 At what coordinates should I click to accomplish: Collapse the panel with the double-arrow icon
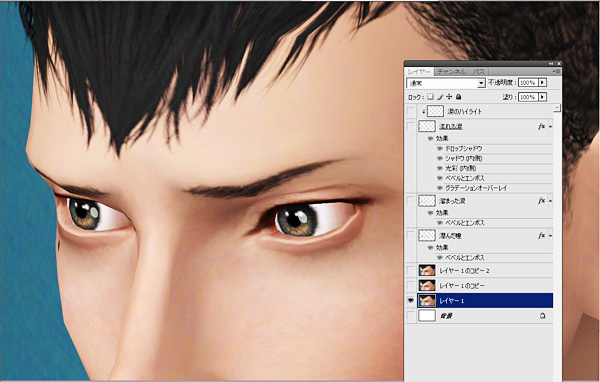pyautogui.click(x=551, y=64)
